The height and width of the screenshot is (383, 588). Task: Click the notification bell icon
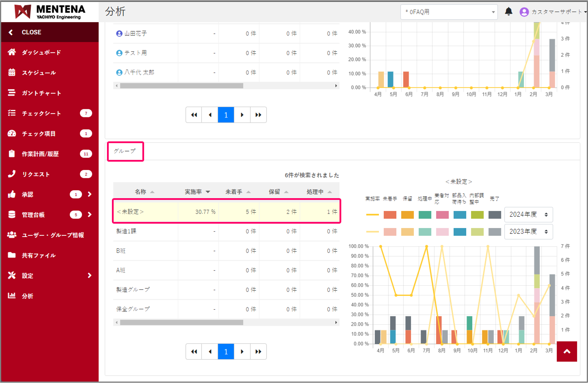coord(509,12)
